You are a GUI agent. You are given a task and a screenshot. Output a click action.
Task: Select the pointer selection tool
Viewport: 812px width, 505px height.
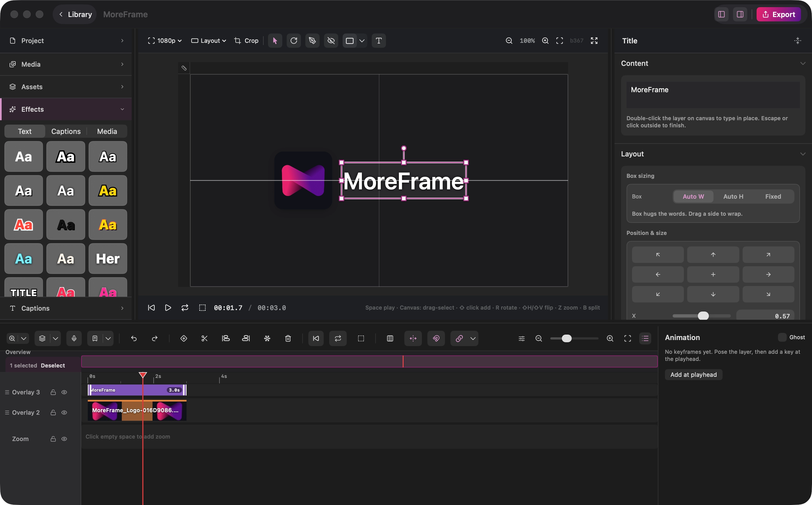click(275, 41)
